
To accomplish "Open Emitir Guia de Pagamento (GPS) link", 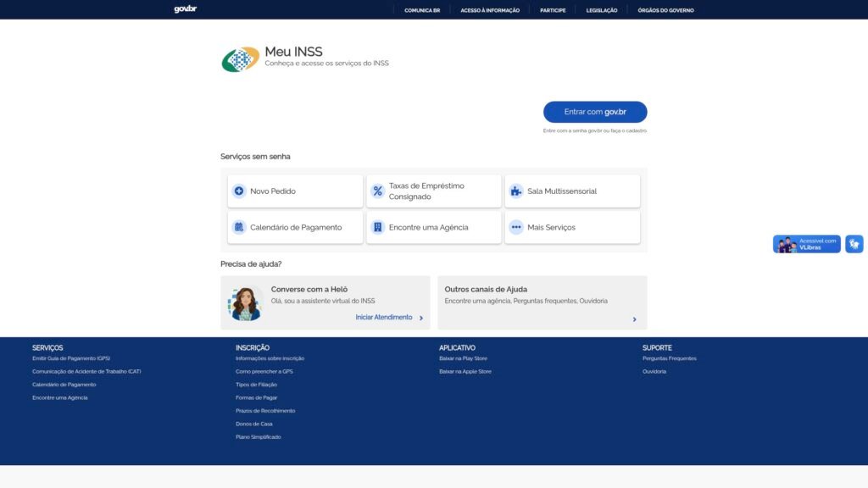I will 71,358.
